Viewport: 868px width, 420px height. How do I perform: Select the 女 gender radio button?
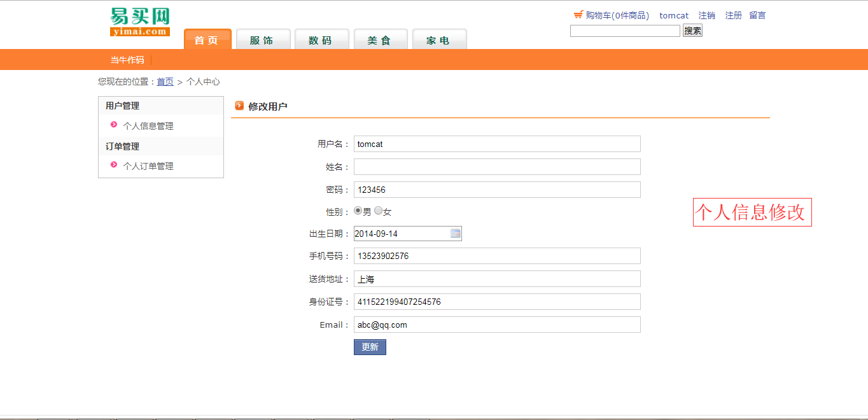coord(379,211)
